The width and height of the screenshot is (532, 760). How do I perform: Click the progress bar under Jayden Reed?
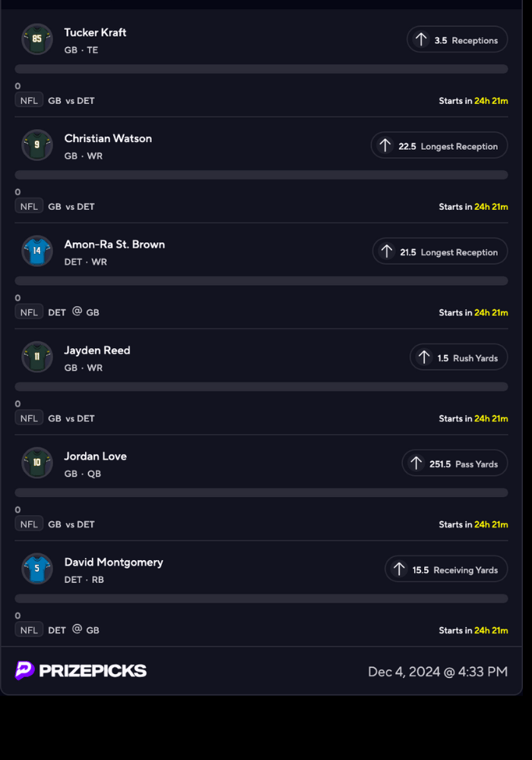(261, 387)
